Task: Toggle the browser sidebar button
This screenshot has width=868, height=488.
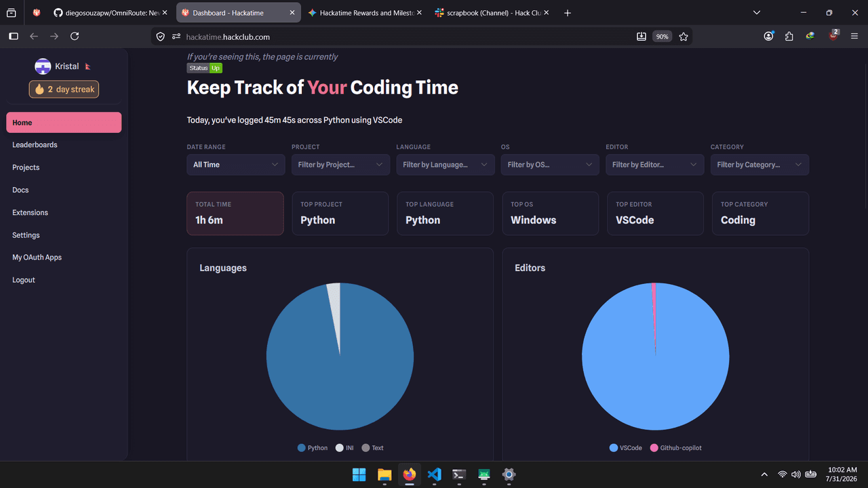Action: (x=13, y=37)
